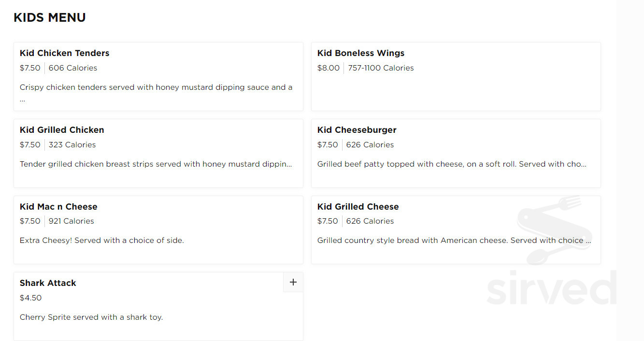Select the Kid Chicken Tenders card
This screenshot has width=644, height=341.
158,76
